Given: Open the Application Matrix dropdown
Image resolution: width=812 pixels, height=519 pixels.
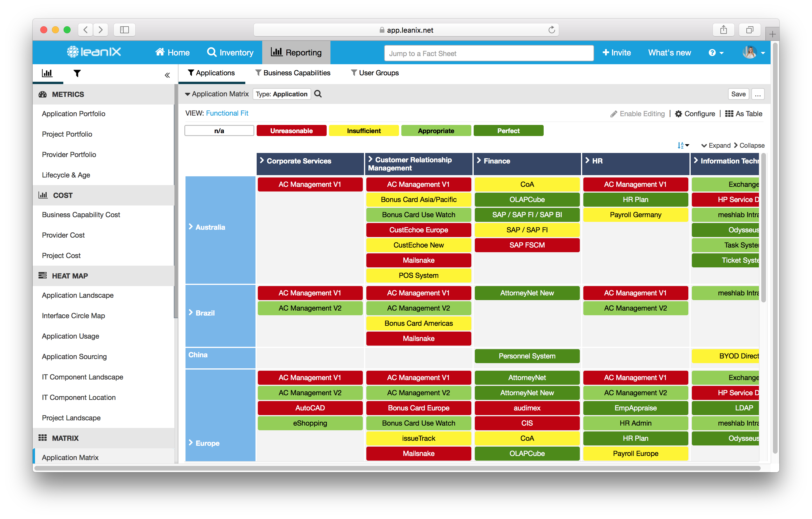Looking at the screenshot, I should pos(216,94).
